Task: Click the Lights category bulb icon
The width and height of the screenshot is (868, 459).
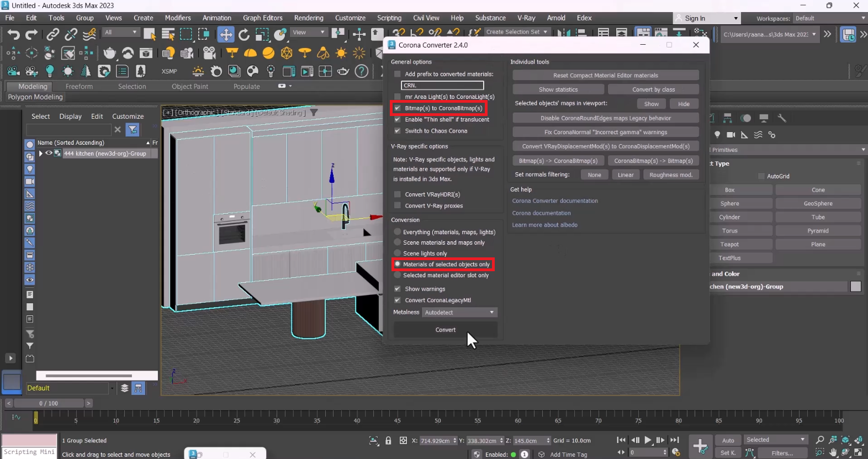Action: click(x=717, y=135)
